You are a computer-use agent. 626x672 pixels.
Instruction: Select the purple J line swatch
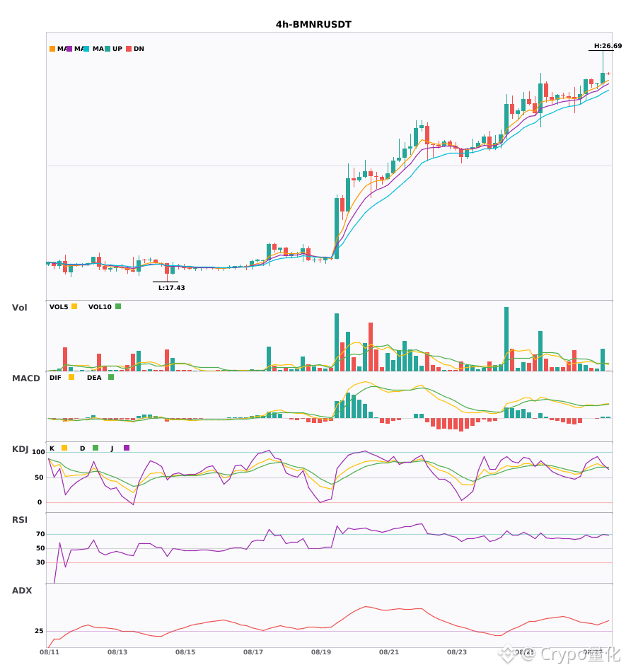(127, 448)
